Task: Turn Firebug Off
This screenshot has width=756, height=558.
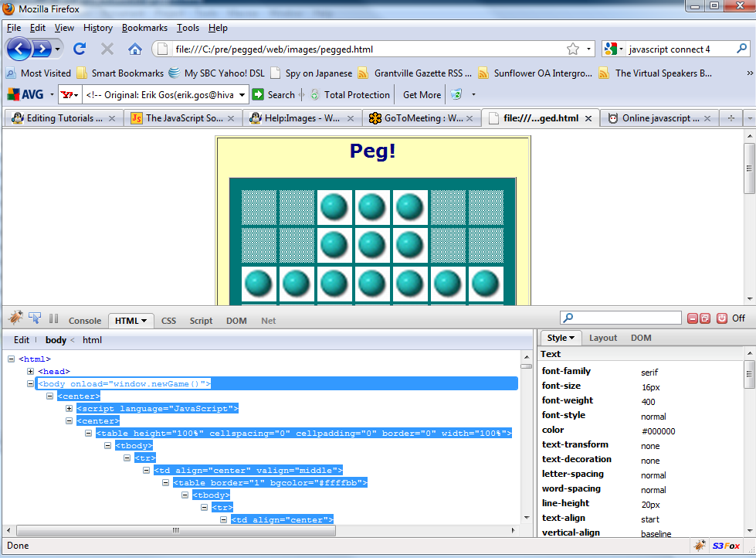Action: (739, 318)
